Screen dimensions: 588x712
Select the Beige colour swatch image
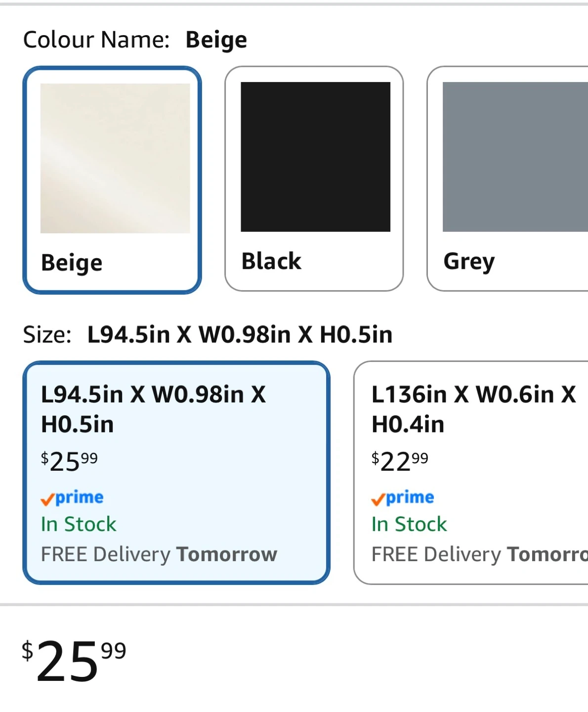click(x=115, y=158)
